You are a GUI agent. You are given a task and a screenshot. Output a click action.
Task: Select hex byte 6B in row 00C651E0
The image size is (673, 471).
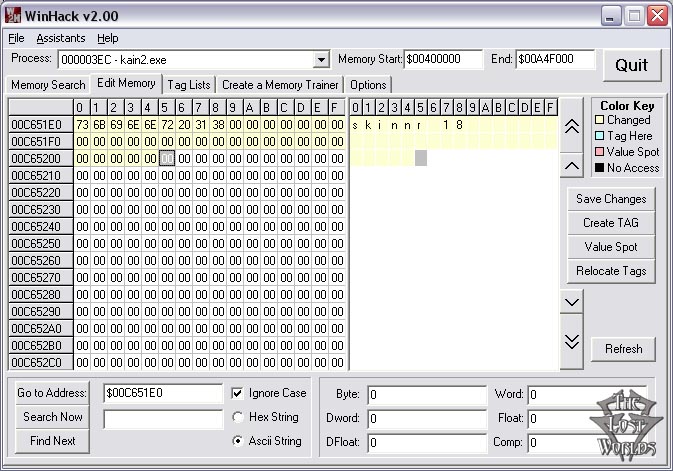[99, 125]
